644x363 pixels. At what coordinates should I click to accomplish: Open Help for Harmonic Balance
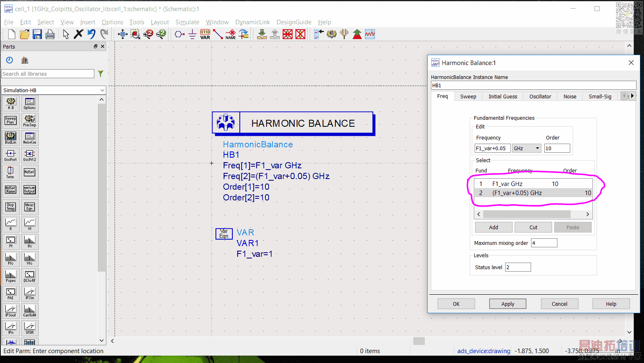611,304
